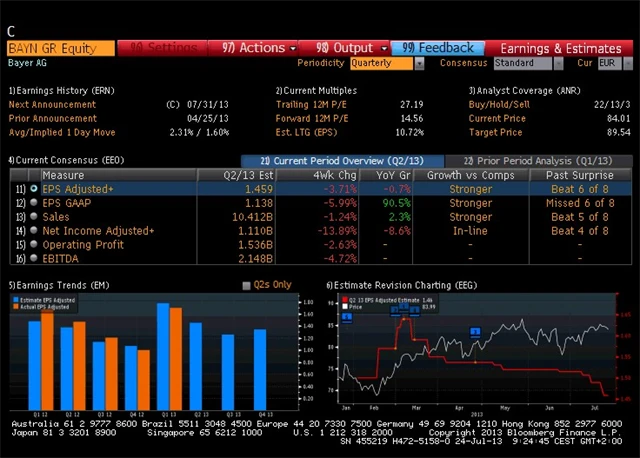Open the Actions menu

(x=260, y=47)
